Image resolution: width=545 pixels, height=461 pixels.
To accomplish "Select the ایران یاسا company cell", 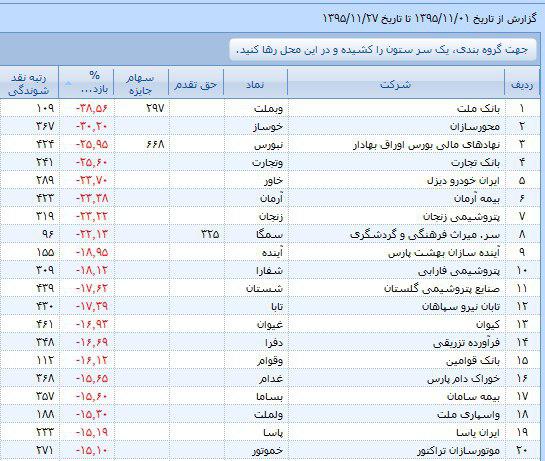I will (397, 432).
